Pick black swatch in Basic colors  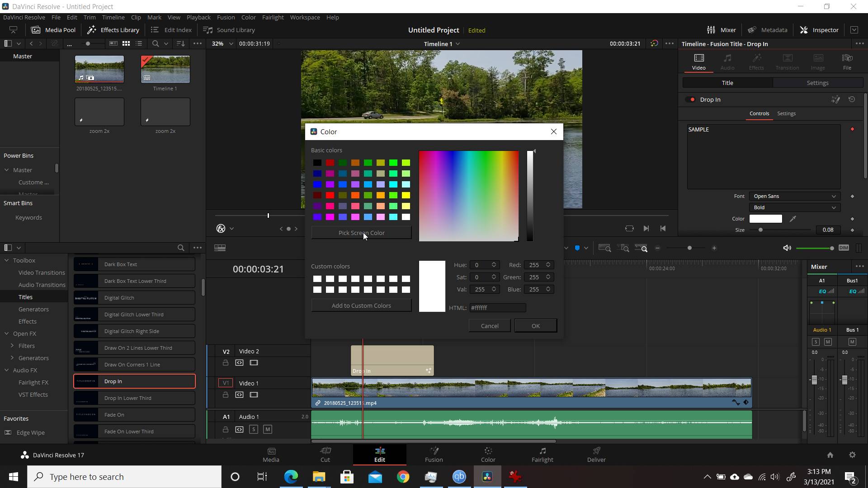point(317,163)
